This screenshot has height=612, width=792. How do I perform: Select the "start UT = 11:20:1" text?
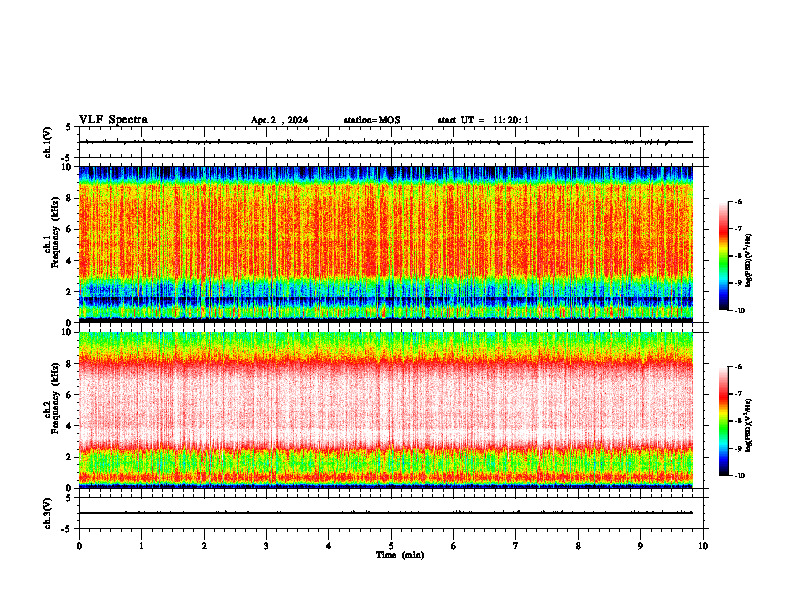click(x=483, y=120)
